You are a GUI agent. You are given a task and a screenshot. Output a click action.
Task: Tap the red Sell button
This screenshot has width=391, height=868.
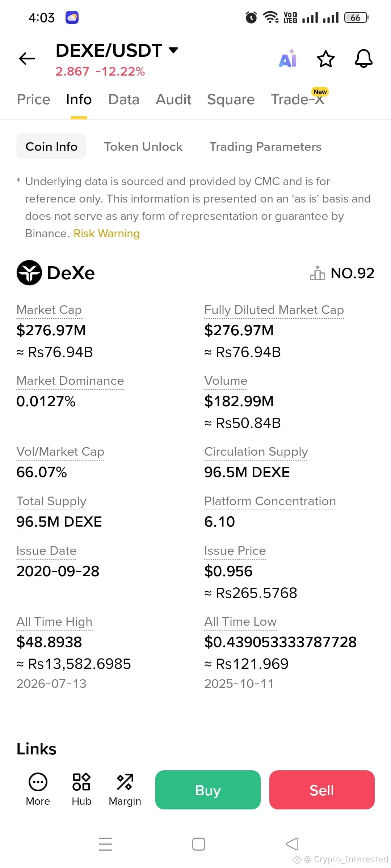(x=322, y=790)
